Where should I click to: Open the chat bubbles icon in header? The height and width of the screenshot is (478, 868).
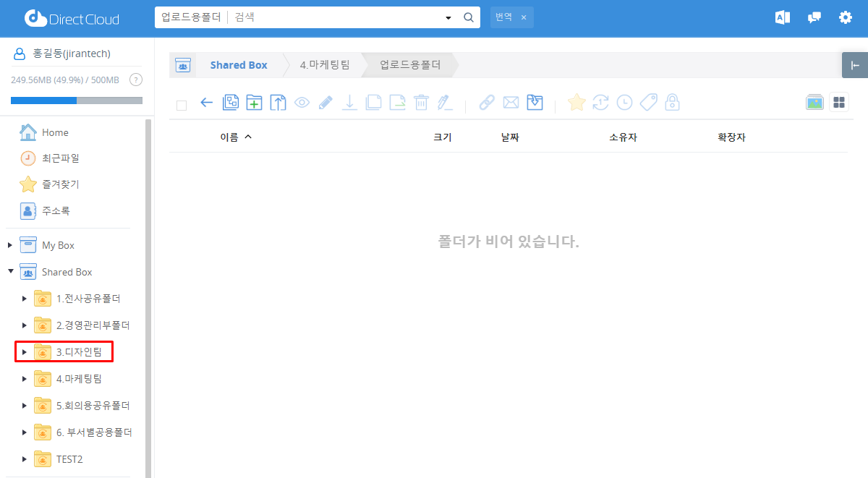click(x=814, y=18)
